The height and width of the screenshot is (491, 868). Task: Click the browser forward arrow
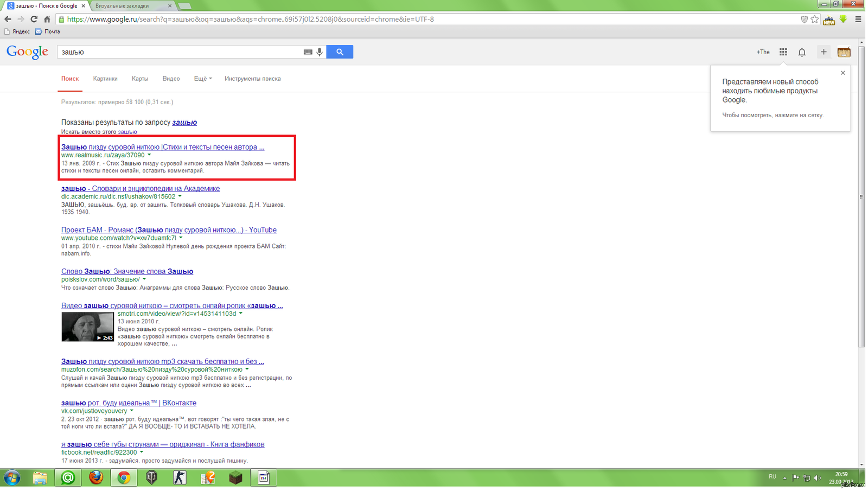[x=21, y=19]
